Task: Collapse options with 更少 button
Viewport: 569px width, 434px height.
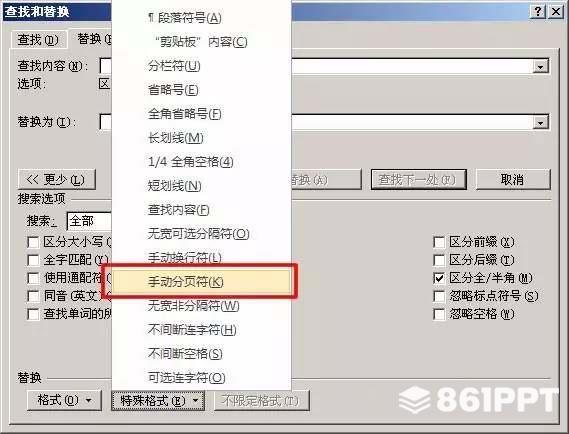Action: (x=57, y=180)
